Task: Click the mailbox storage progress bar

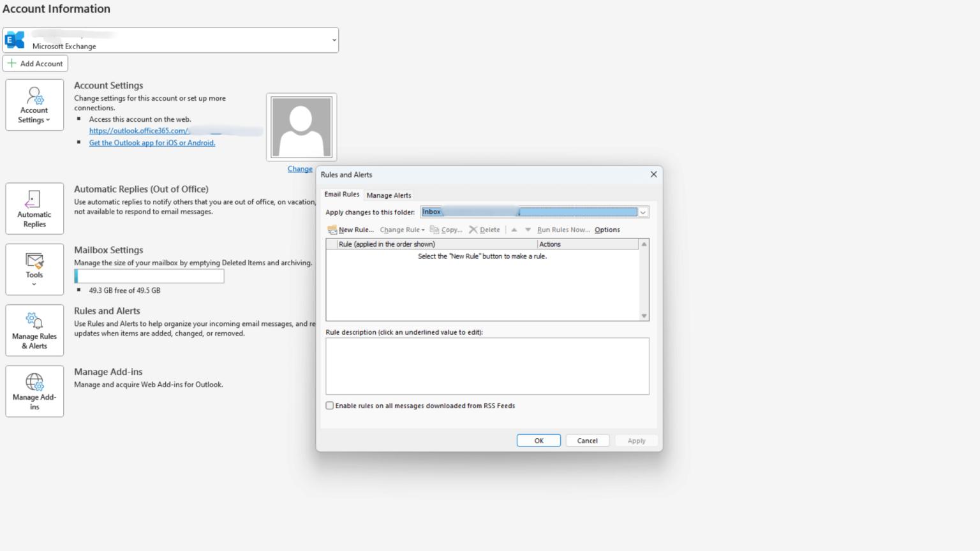Action: 149,275
